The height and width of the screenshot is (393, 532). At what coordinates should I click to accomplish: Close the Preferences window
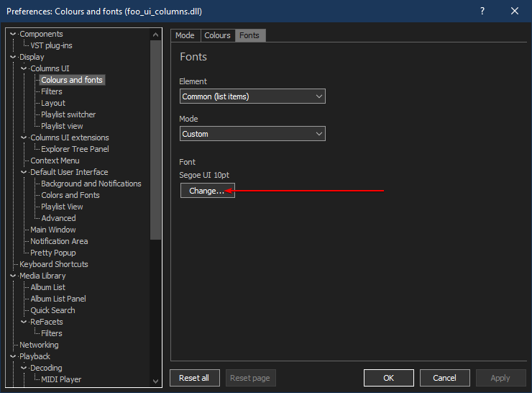tap(515, 11)
